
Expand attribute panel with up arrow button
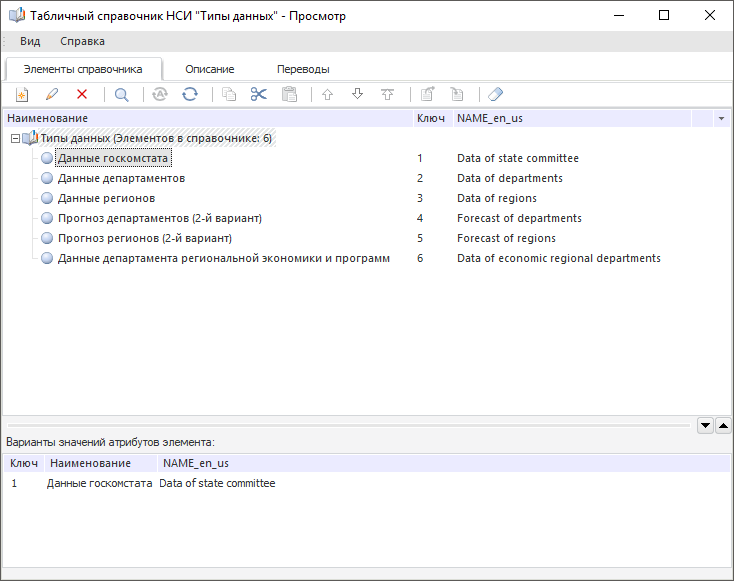point(723,426)
